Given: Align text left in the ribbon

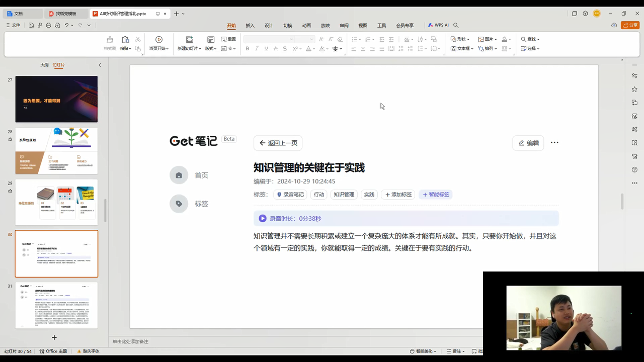Looking at the screenshot, I should tap(353, 49).
